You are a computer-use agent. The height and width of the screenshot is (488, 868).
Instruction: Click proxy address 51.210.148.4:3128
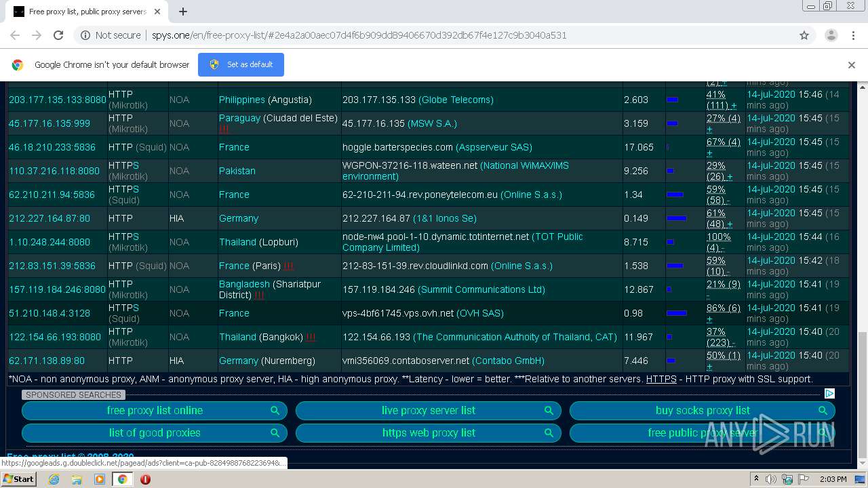pyautogui.click(x=50, y=313)
